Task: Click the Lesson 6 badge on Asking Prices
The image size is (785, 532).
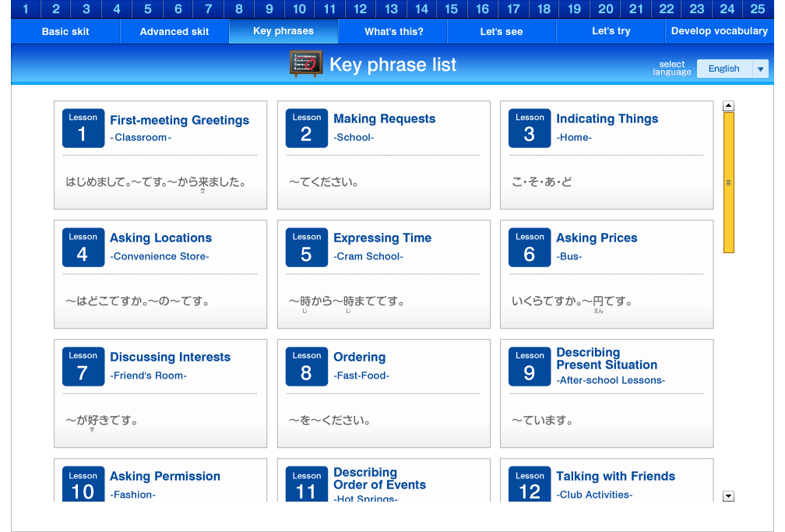Action: 530,247
